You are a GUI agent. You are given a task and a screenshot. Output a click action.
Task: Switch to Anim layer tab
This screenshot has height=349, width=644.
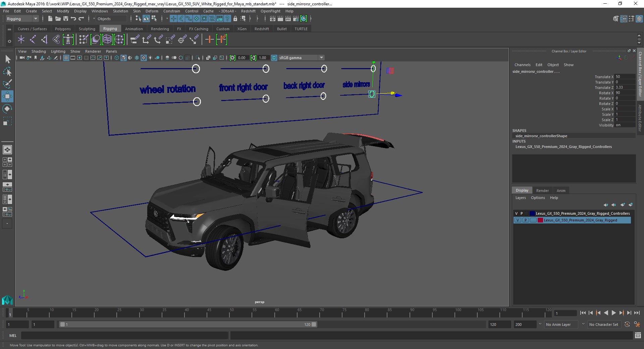(561, 191)
